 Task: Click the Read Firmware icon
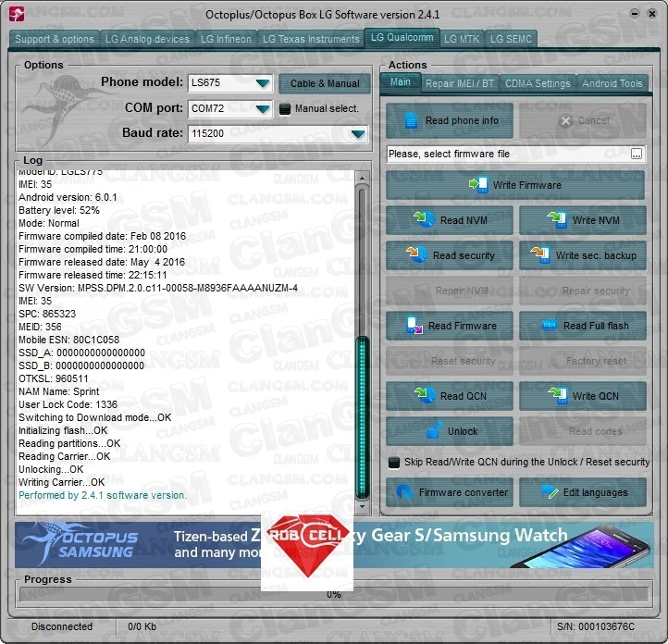coord(414,326)
